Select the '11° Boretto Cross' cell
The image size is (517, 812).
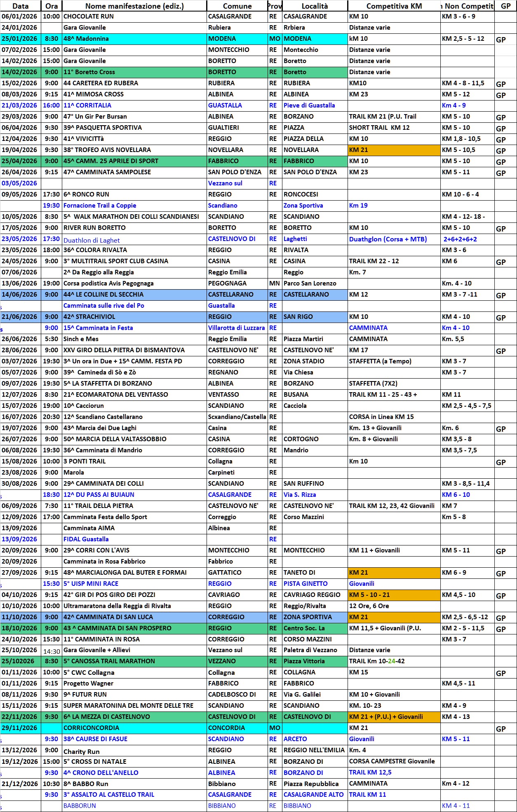[x=134, y=72]
